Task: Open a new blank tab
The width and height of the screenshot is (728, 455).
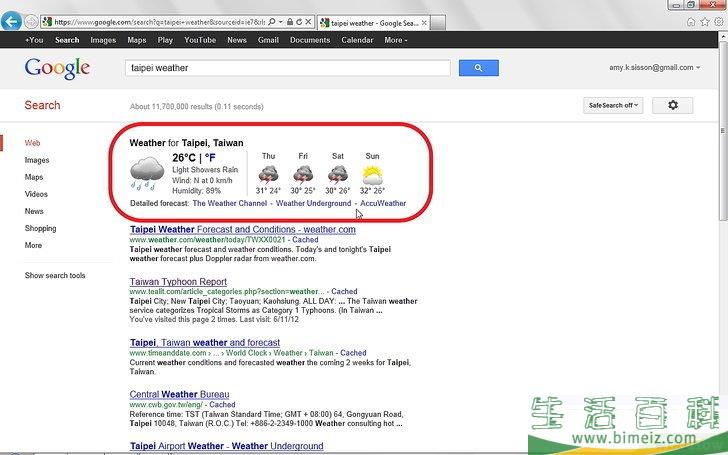Action: pos(438,22)
